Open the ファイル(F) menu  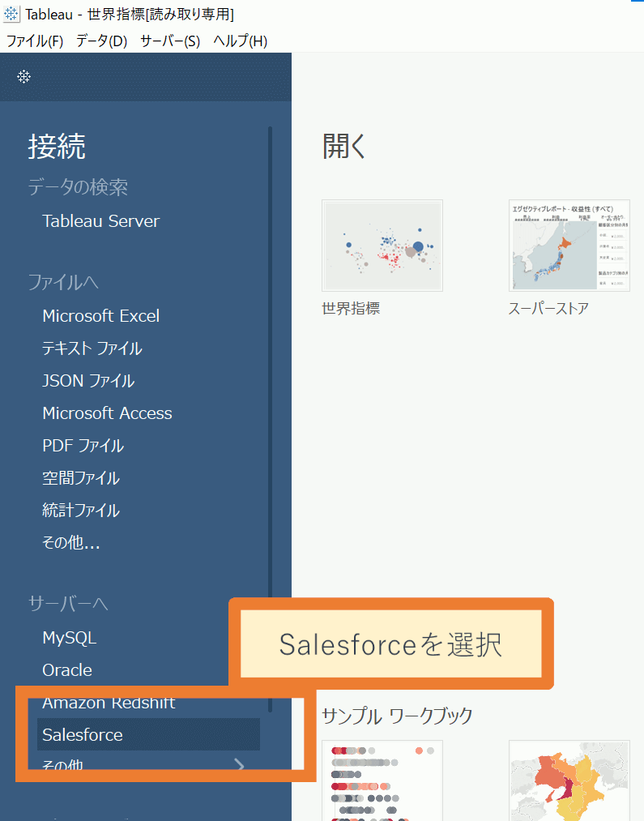[35, 41]
